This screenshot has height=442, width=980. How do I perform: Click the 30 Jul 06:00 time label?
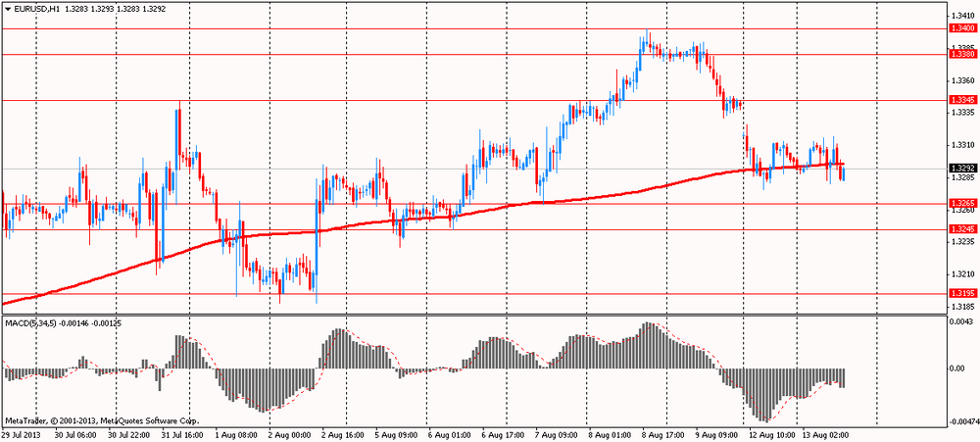tap(75, 434)
